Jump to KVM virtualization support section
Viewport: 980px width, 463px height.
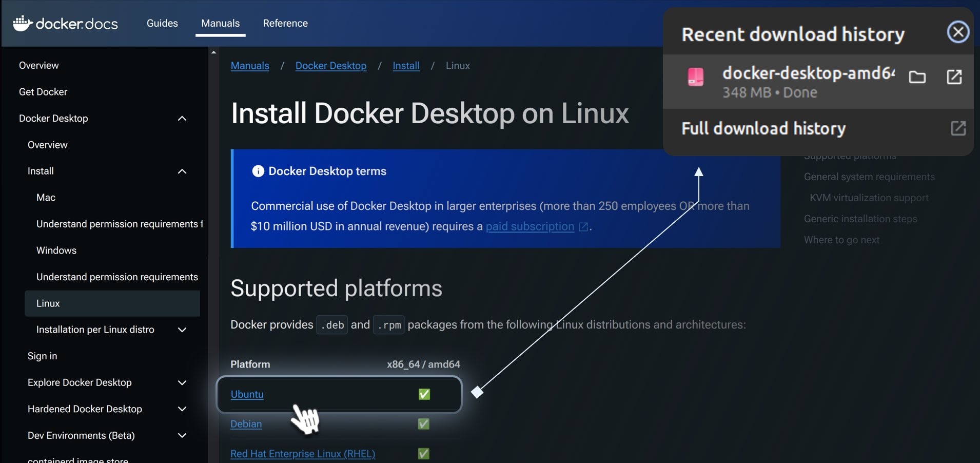[869, 198]
